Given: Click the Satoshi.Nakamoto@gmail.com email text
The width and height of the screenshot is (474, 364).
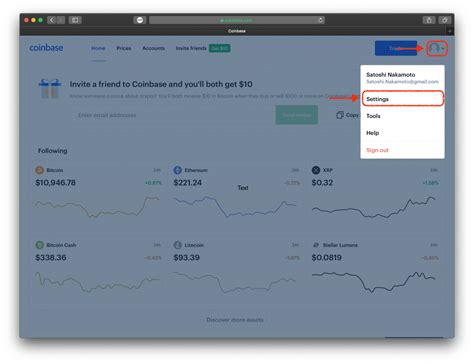Looking at the screenshot, I should click(x=402, y=82).
